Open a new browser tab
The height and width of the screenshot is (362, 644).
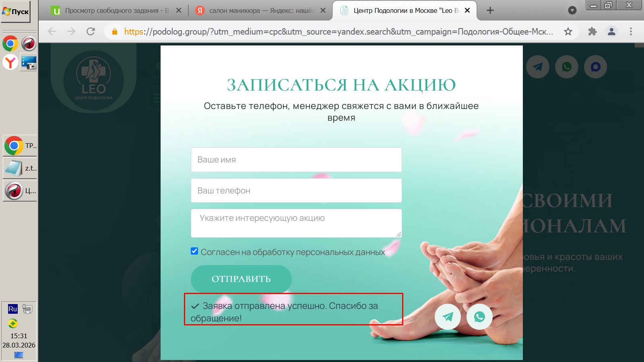coord(490,10)
